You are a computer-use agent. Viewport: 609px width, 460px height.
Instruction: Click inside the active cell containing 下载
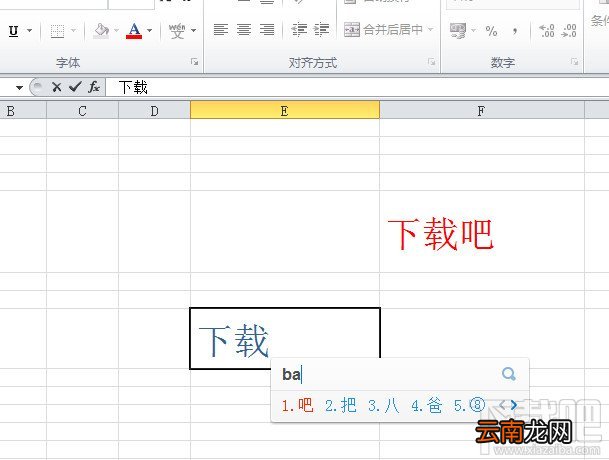click(x=285, y=338)
